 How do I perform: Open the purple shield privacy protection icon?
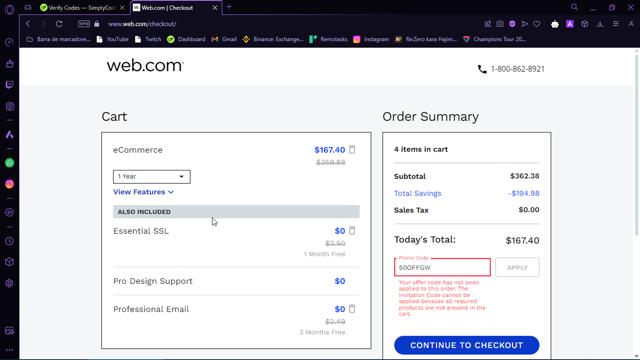click(x=512, y=24)
